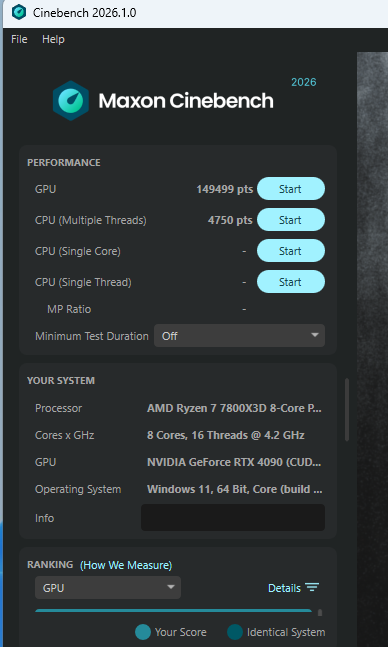This screenshot has height=647, width=388.
Task: Start the CPU Single Core test
Action: click(291, 251)
